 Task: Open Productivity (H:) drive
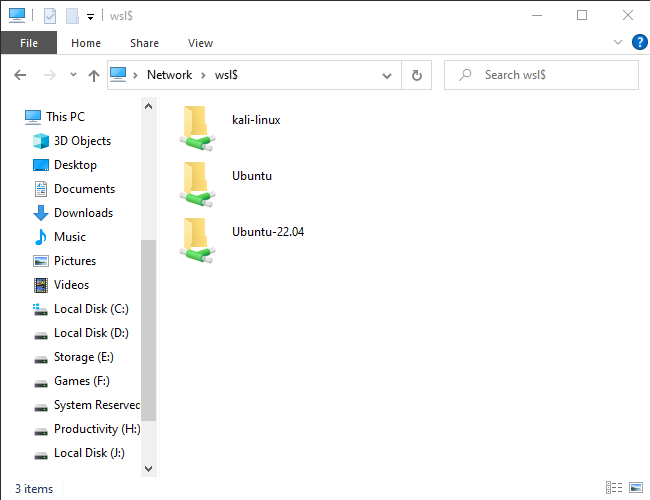(x=97, y=430)
